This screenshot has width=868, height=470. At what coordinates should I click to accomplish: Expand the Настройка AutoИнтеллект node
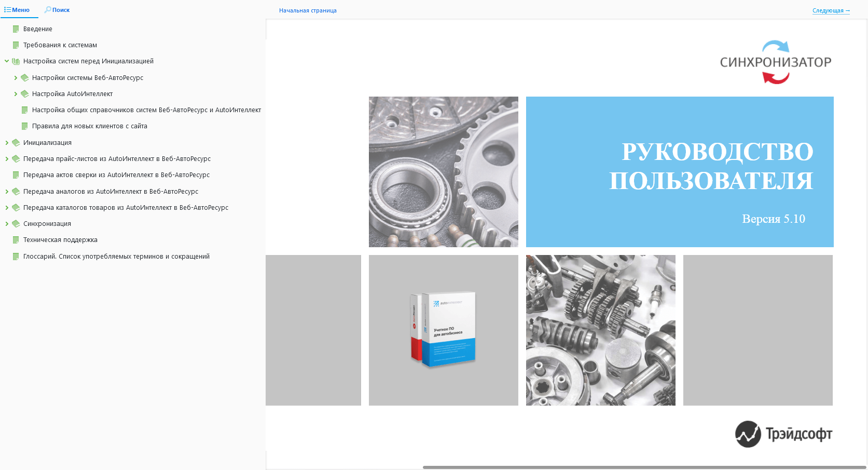click(16, 94)
